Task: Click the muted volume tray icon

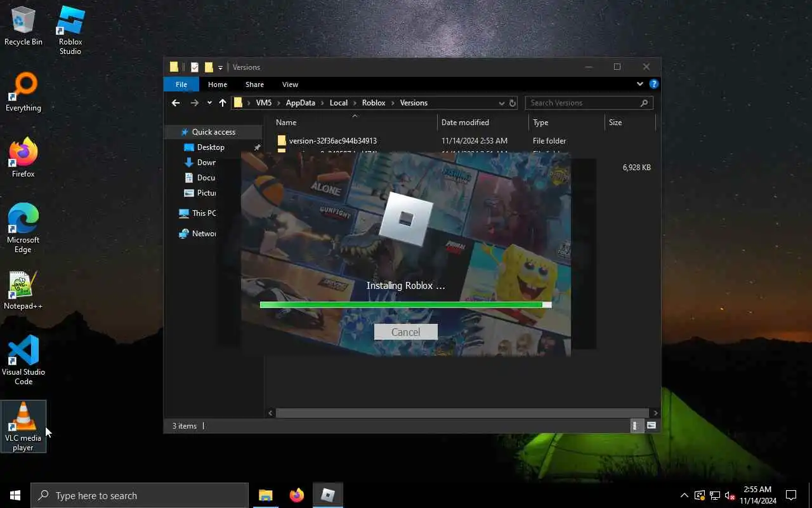Action: tap(730, 495)
